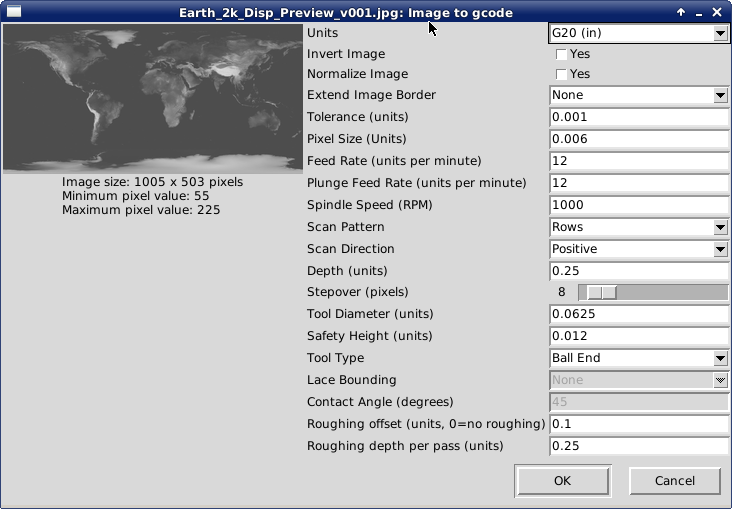This screenshot has height=509, width=732.
Task: Click the 'Normalize Image' label
Action: 357,74
